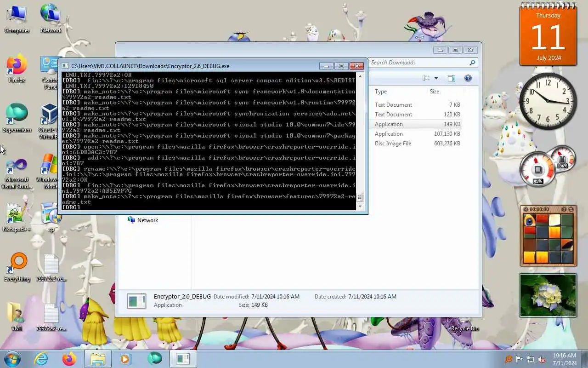Switch to Windows Explorer taskbar button
This screenshot has width=588, height=368.
[x=97, y=359]
